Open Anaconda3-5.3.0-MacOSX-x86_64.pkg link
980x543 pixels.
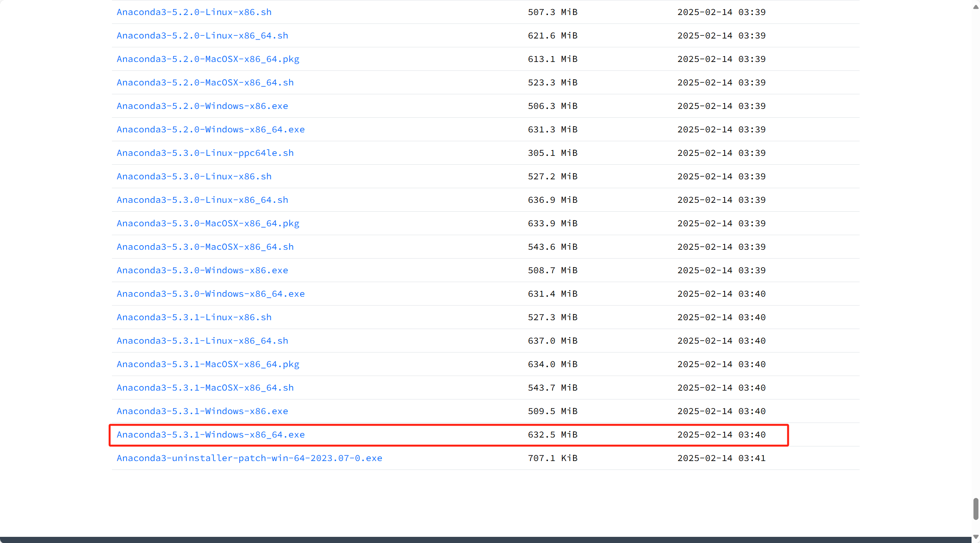(208, 223)
